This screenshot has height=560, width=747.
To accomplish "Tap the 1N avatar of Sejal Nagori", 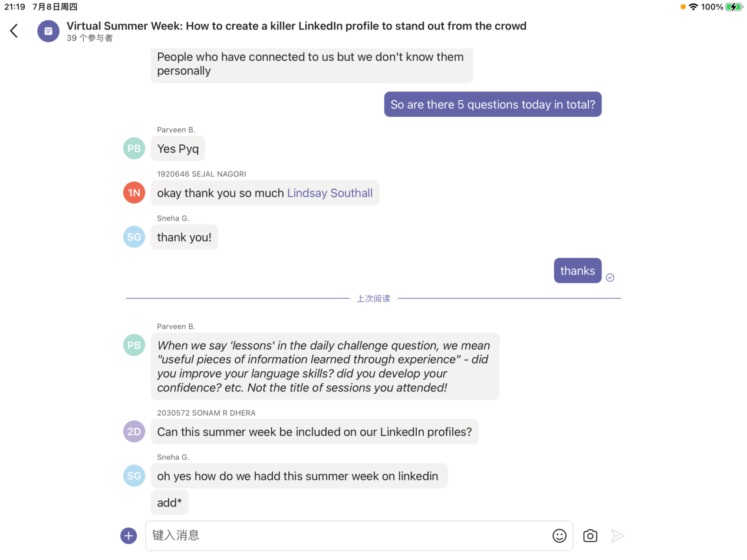I will pos(134,193).
